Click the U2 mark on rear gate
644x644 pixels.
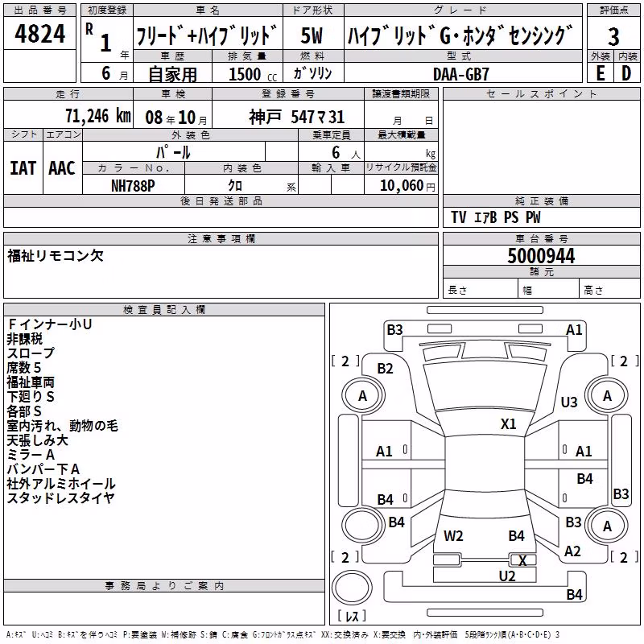pyautogui.click(x=507, y=576)
